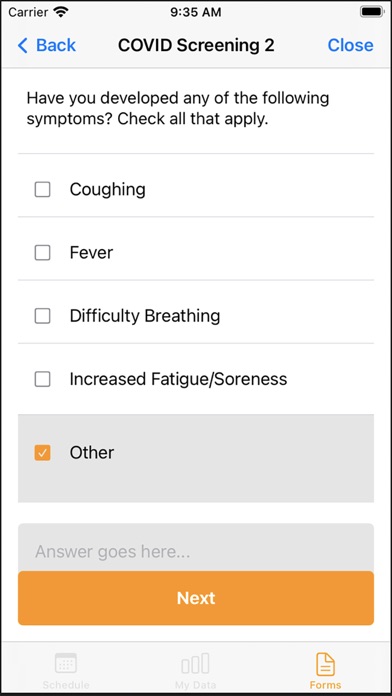Check the Fever checkbox

point(43,253)
